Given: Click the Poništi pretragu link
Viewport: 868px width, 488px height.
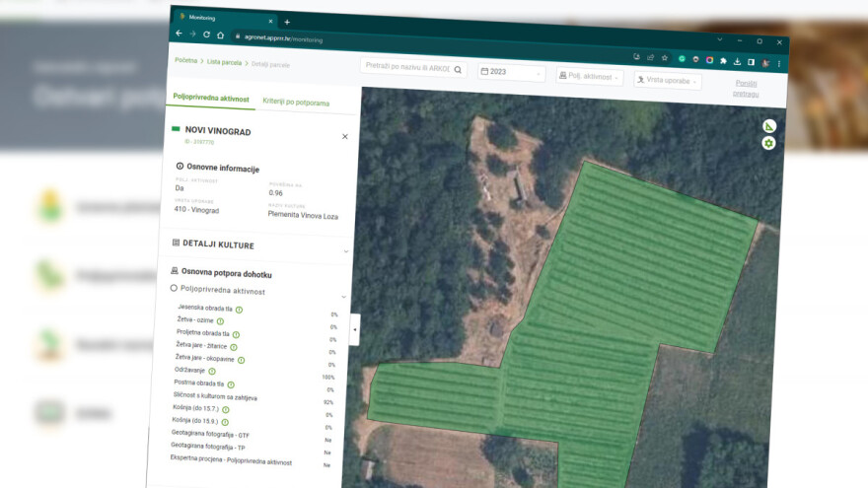Looking at the screenshot, I should [747, 89].
